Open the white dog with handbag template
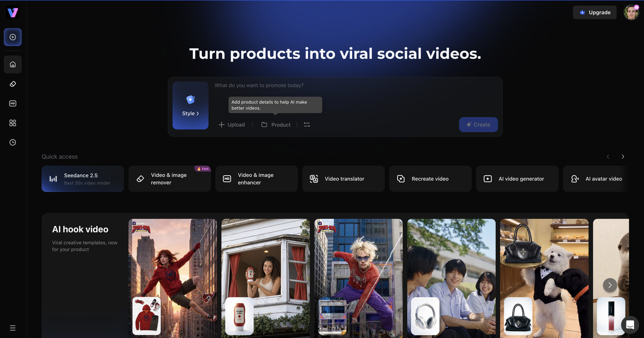 [x=544, y=278]
